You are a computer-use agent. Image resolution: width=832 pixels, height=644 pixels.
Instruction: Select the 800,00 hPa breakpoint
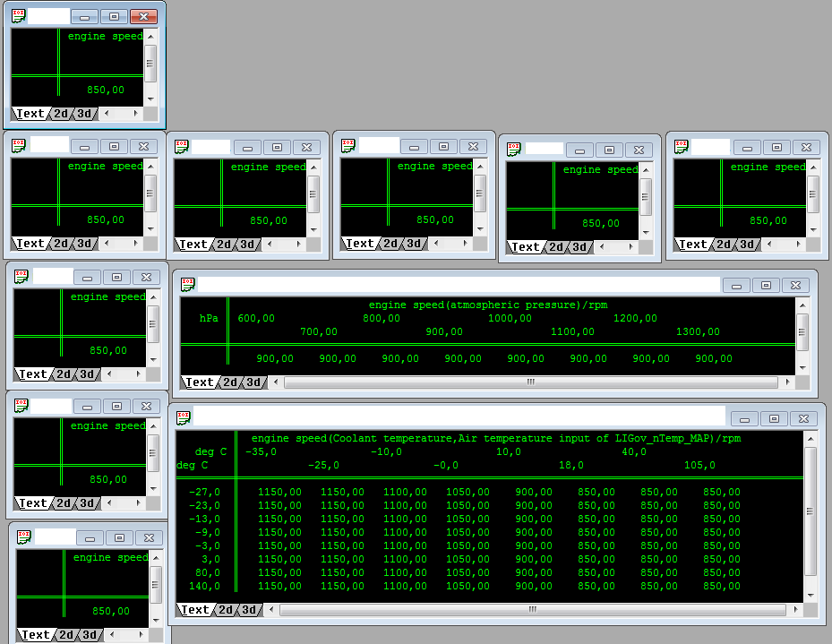pyautogui.click(x=382, y=318)
